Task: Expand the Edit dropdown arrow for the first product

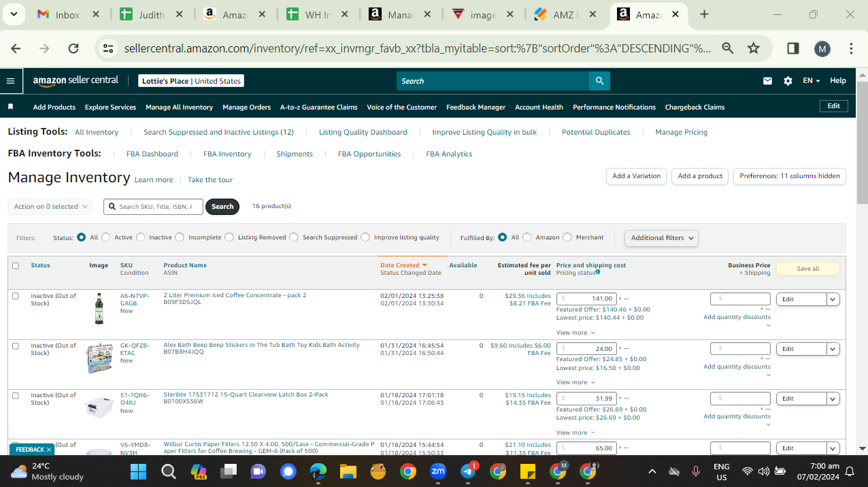Action: (833, 299)
